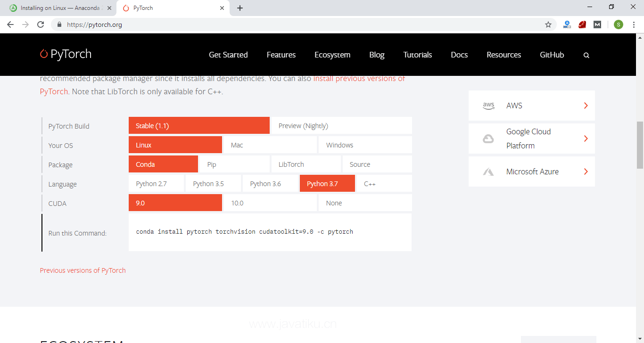Image resolution: width=644 pixels, height=343 pixels.
Task: Select Preview (Nightly) build option
Action: point(342,125)
